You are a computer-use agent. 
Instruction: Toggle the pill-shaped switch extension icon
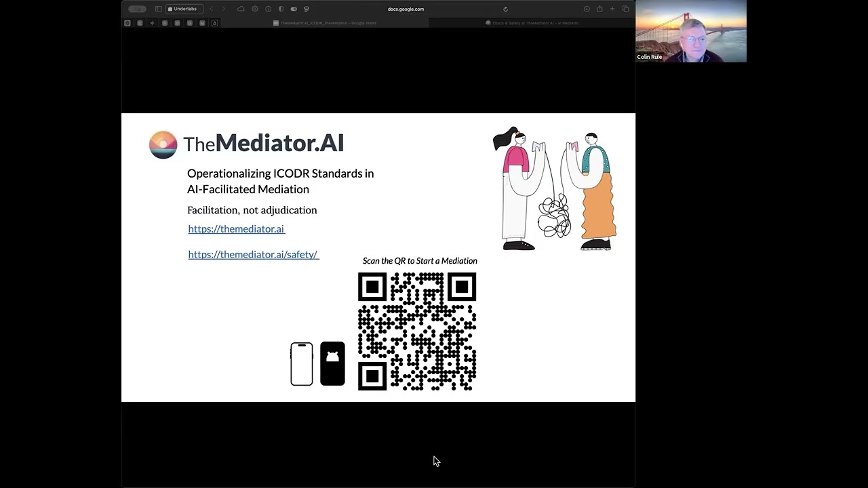[294, 9]
